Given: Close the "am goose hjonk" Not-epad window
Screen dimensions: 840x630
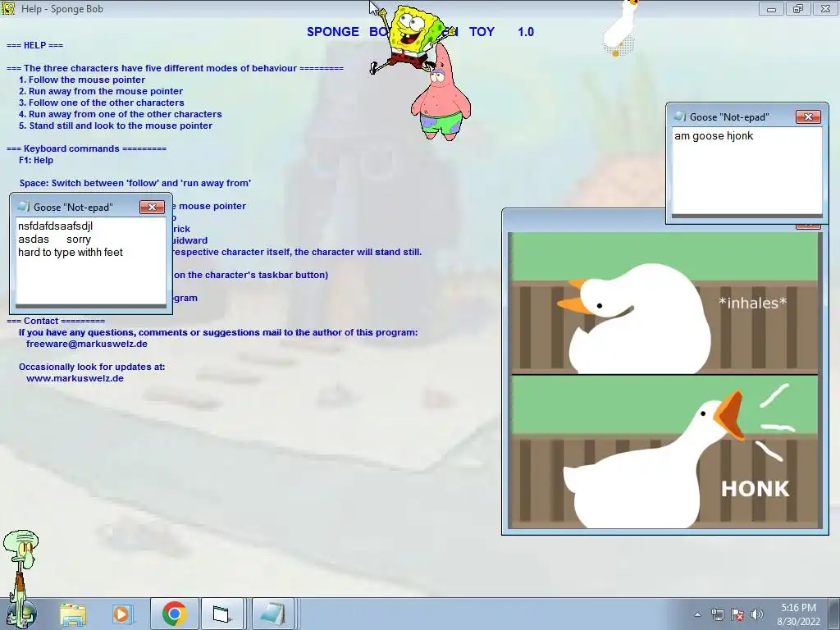Looking at the screenshot, I should tap(808, 116).
